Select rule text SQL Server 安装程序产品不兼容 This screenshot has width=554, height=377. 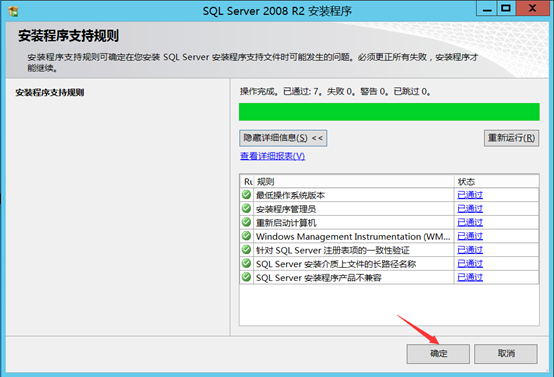(x=319, y=278)
